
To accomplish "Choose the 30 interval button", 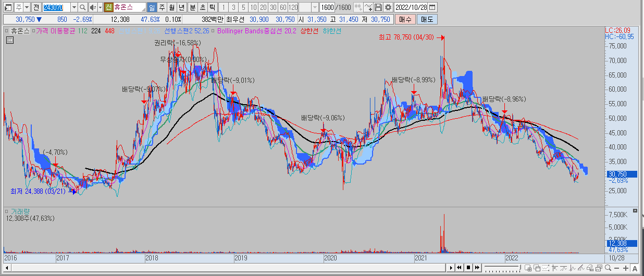I will tap(273, 7).
